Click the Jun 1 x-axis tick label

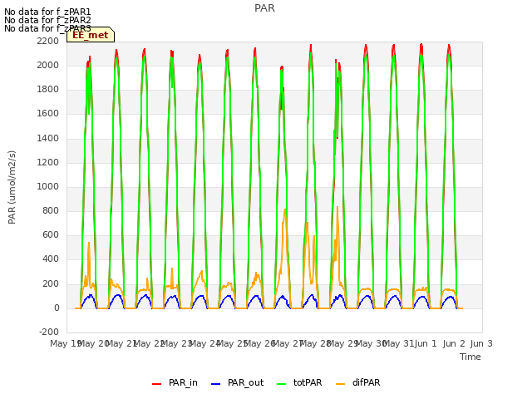[x=426, y=343]
